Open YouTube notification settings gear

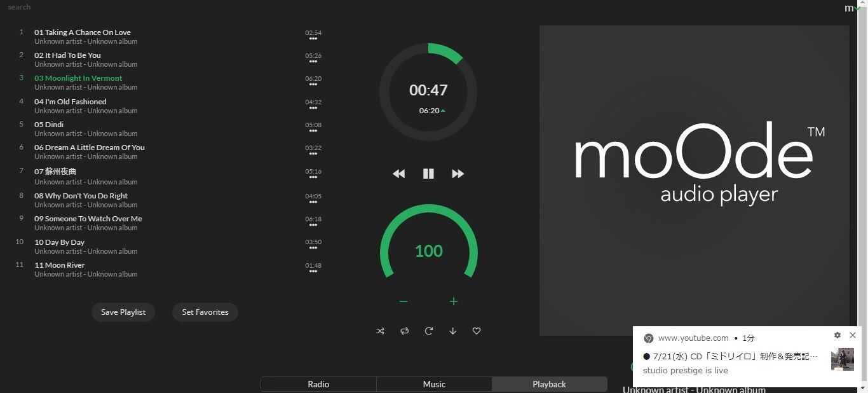[837, 335]
